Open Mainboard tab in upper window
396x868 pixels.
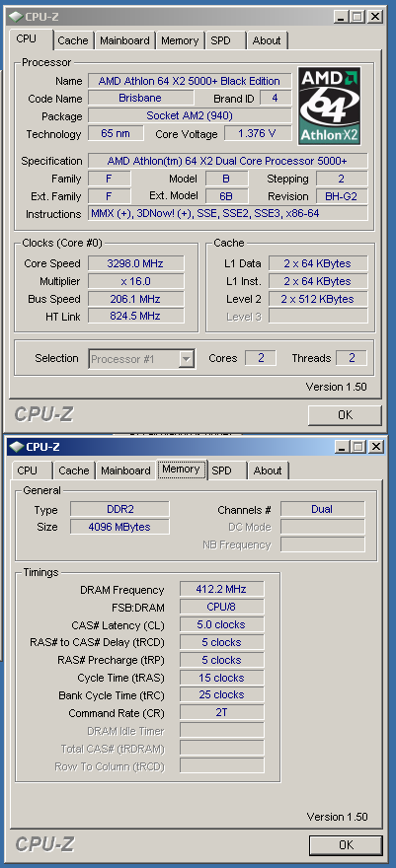coord(124,40)
